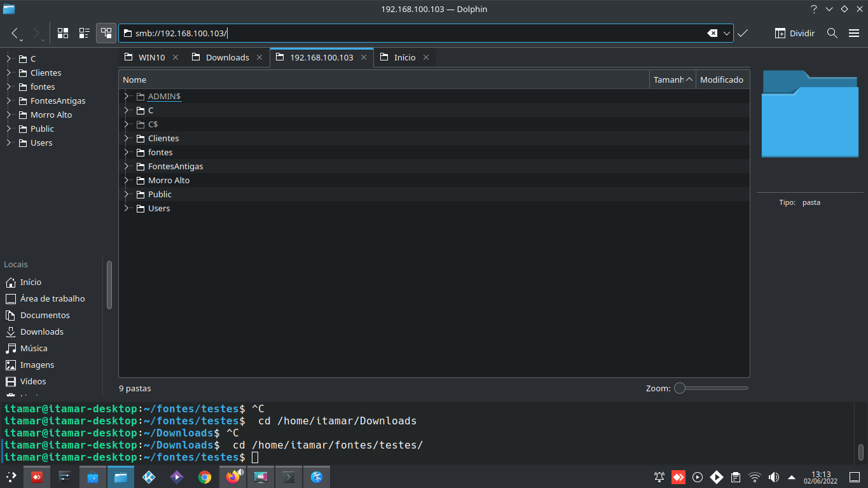The height and width of the screenshot is (488, 868).
Task: Clear the location bar text
Action: coord(713,33)
